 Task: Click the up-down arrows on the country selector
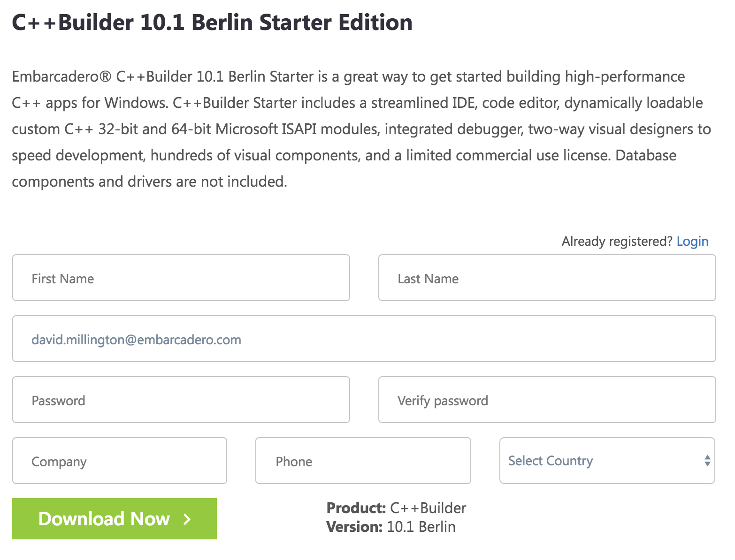point(707,461)
